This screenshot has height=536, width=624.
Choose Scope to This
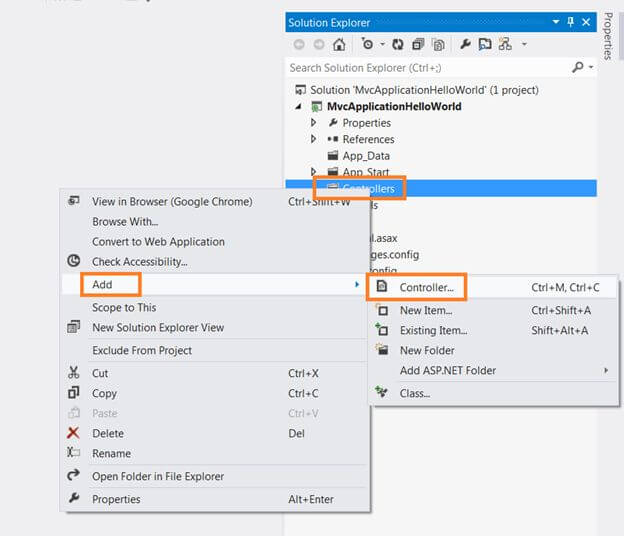[x=216, y=307]
